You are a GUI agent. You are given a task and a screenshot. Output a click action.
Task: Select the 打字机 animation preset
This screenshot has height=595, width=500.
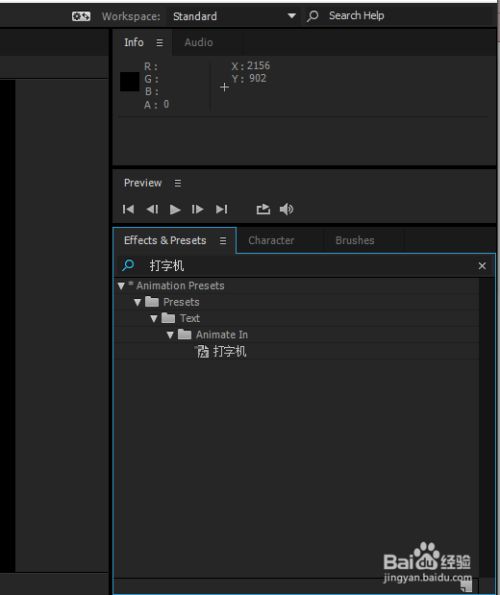[230, 352]
